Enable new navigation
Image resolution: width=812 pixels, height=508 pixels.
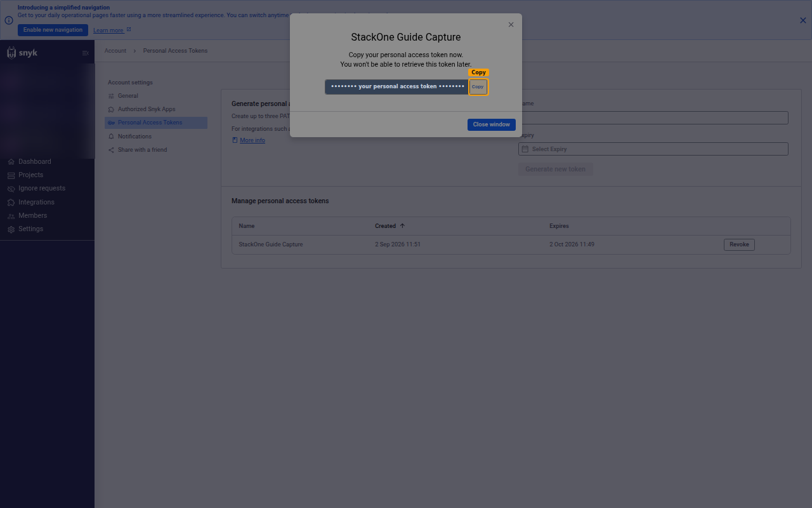(x=53, y=30)
